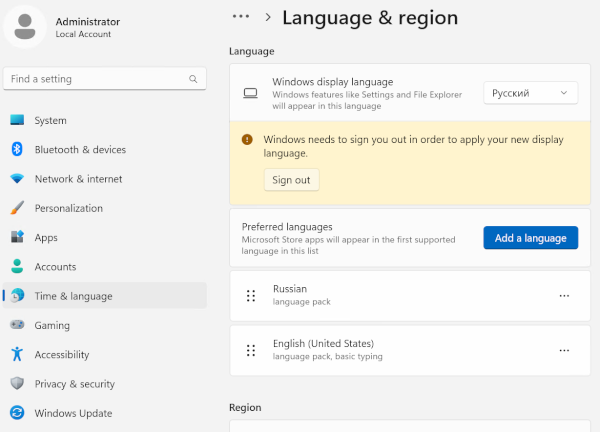
Task: Click the sign-out warning message text
Action: click(413, 146)
